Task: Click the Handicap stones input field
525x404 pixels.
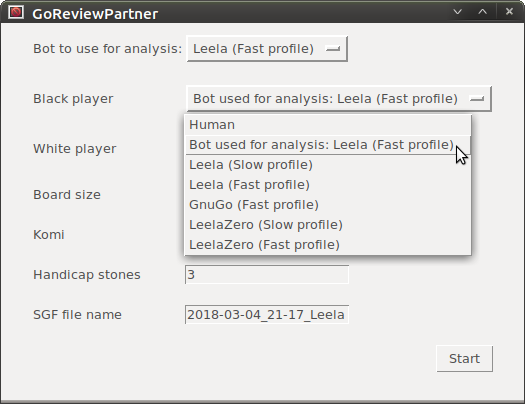Action: click(x=267, y=274)
